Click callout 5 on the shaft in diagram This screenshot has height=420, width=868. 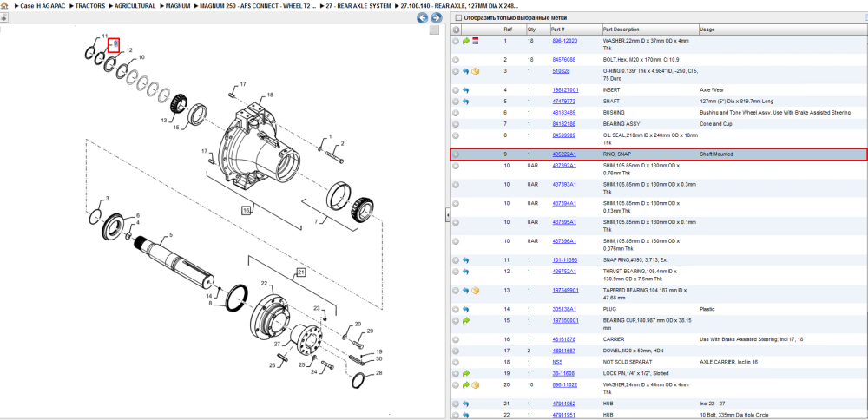[170, 235]
